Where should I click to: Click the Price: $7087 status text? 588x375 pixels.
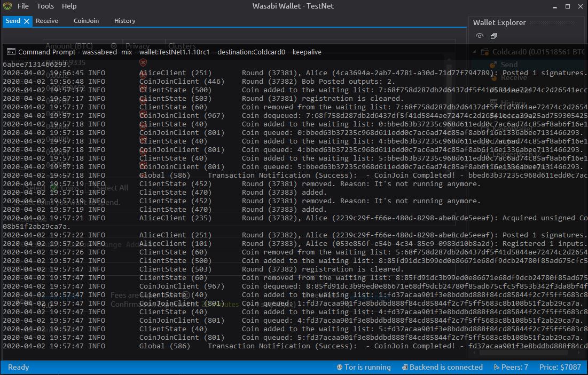560,367
